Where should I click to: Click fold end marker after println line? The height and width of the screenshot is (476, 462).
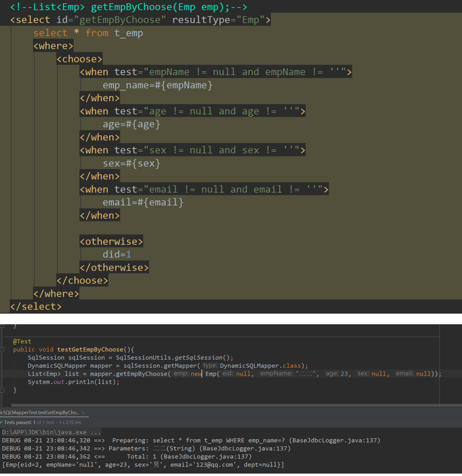[x=2, y=390]
